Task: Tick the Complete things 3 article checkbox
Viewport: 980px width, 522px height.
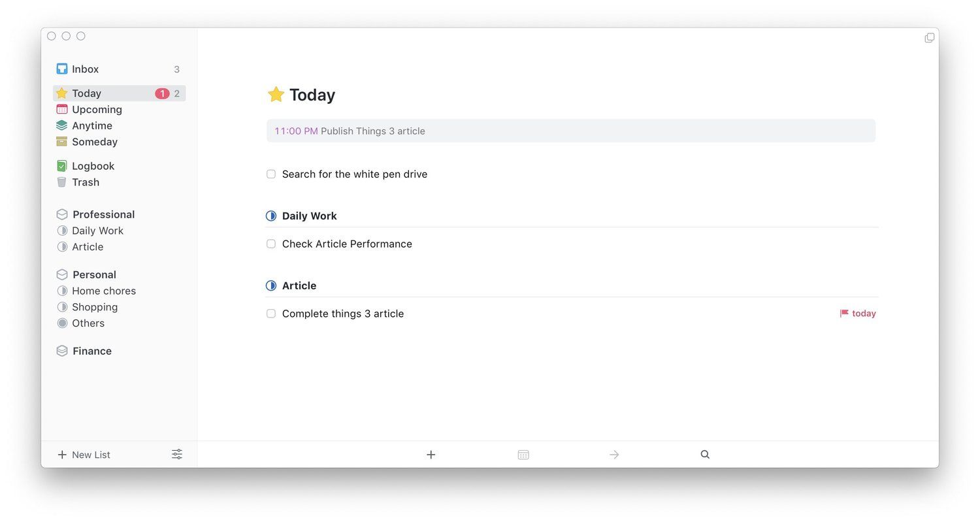Action: point(271,314)
